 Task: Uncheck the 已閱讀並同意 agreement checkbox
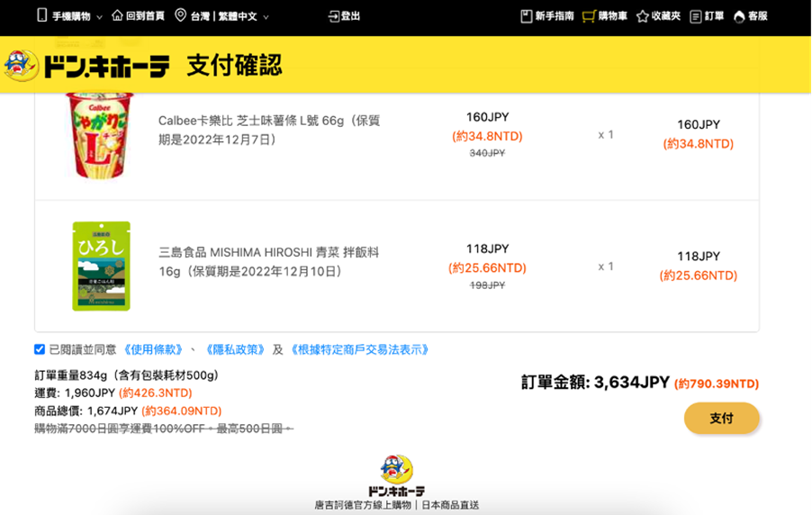tap(40, 349)
